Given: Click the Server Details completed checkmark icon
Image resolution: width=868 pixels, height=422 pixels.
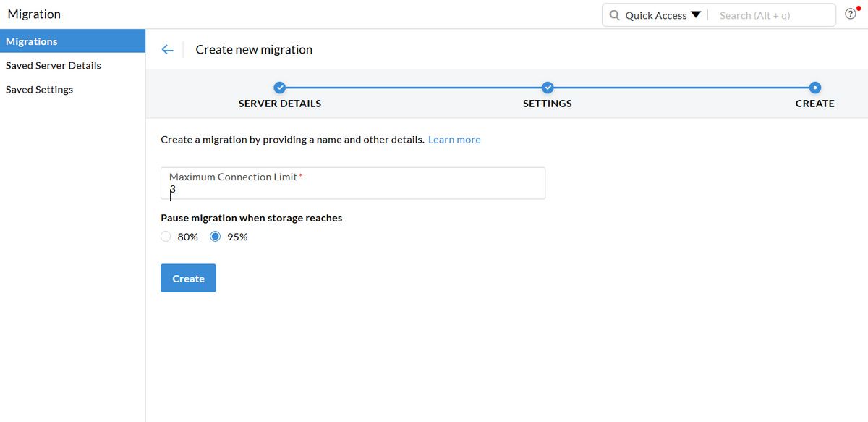Looking at the screenshot, I should click(x=279, y=87).
